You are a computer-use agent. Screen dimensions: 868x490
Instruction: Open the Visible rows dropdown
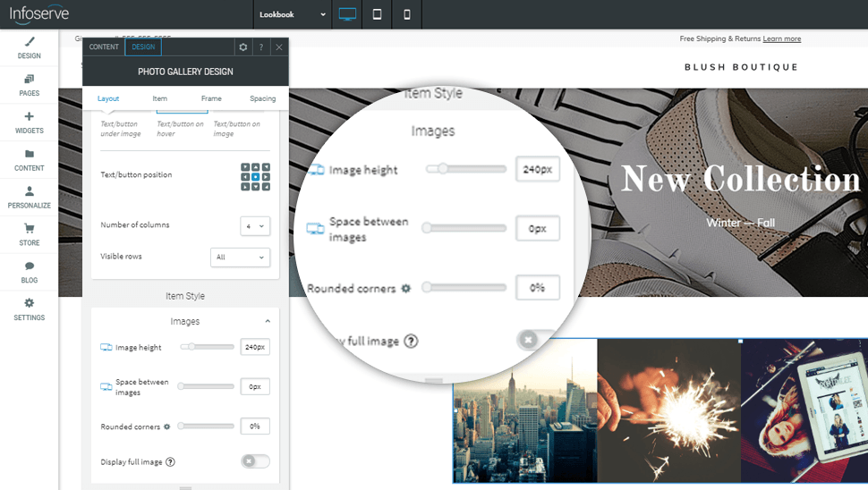click(240, 258)
